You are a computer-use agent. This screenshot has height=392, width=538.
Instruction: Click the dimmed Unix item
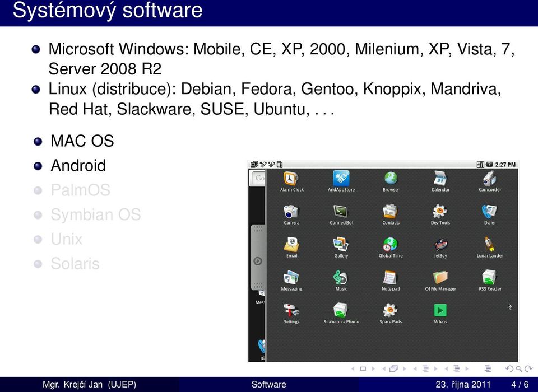(67, 239)
